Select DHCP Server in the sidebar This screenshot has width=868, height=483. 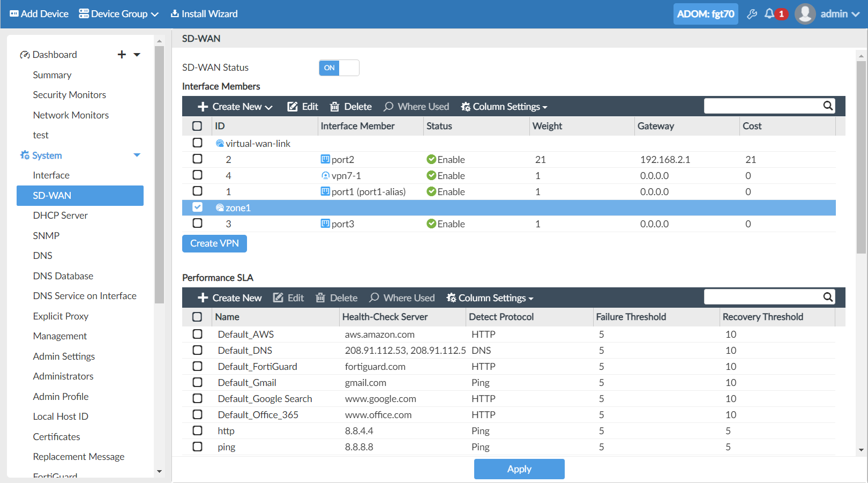(x=60, y=215)
